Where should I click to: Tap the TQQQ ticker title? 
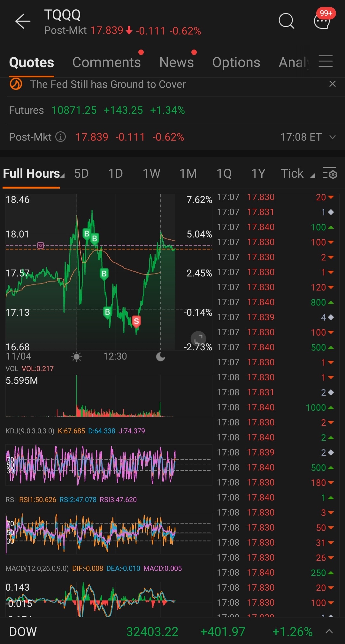click(x=62, y=15)
